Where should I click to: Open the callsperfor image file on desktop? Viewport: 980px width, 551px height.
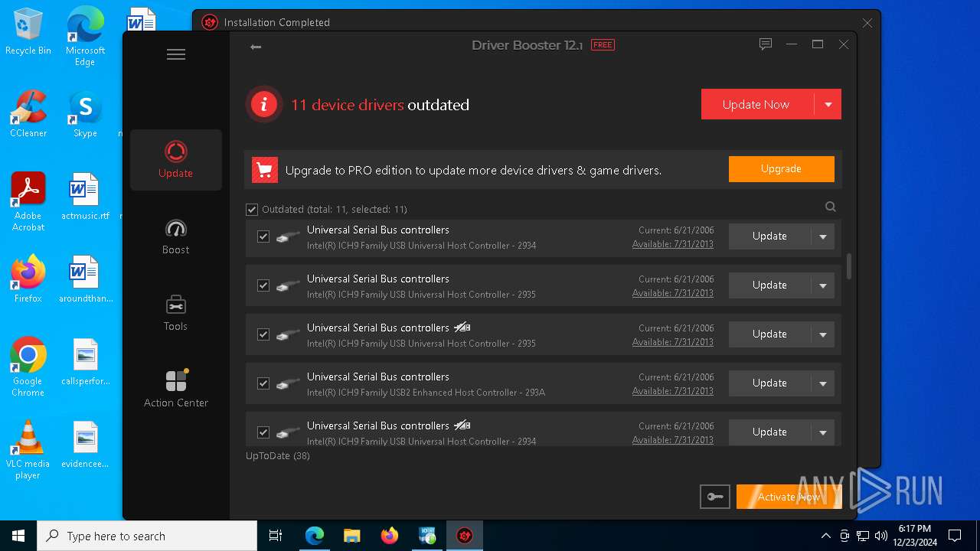point(85,362)
